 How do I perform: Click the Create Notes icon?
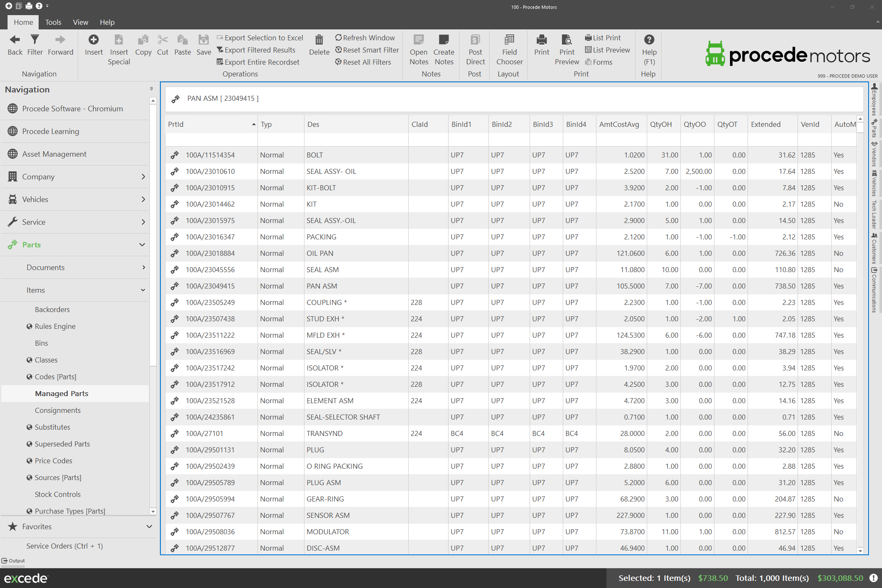[444, 40]
